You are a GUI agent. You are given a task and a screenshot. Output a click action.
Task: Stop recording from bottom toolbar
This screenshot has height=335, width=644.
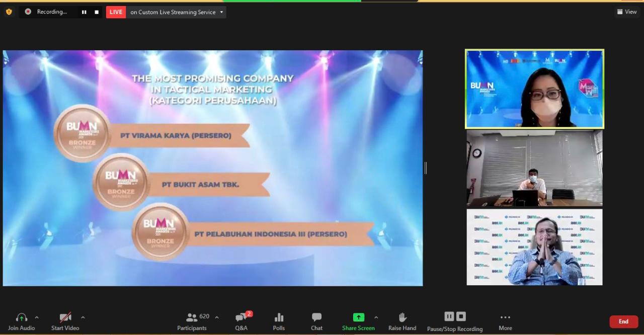(x=461, y=316)
